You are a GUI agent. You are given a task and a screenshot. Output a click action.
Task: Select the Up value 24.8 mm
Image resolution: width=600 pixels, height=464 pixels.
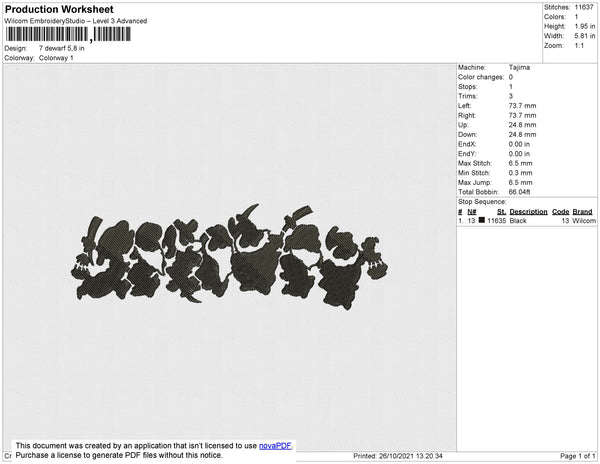[522, 125]
